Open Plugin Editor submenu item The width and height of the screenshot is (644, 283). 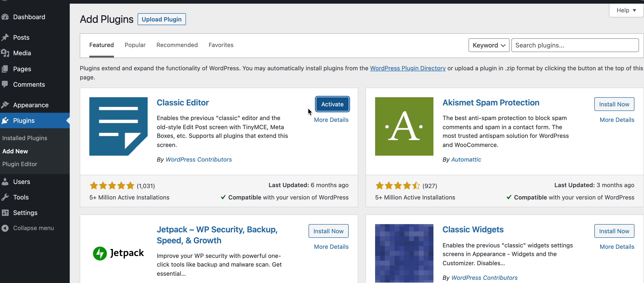coord(20,164)
